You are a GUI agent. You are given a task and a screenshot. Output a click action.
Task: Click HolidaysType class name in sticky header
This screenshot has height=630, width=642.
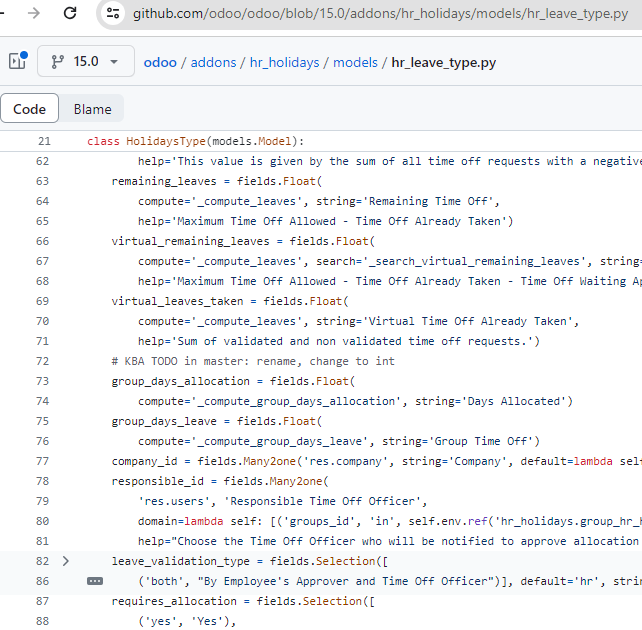point(165,141)
